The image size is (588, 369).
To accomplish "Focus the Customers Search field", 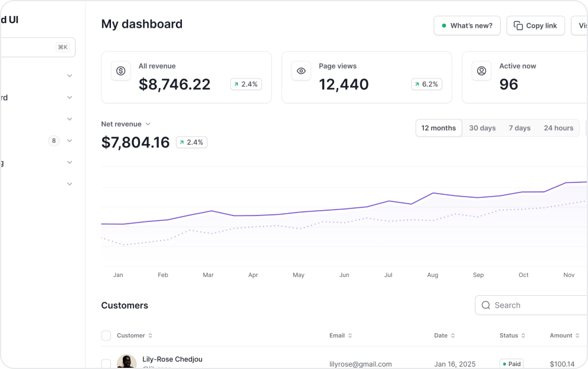I will [531, 305].
